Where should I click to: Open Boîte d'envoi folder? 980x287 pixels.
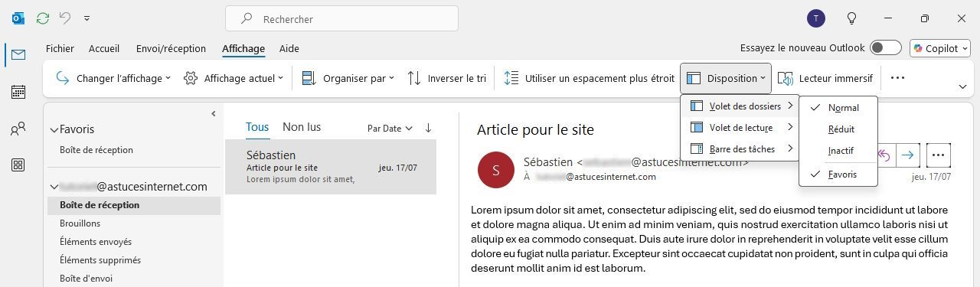tap(86, 279)
